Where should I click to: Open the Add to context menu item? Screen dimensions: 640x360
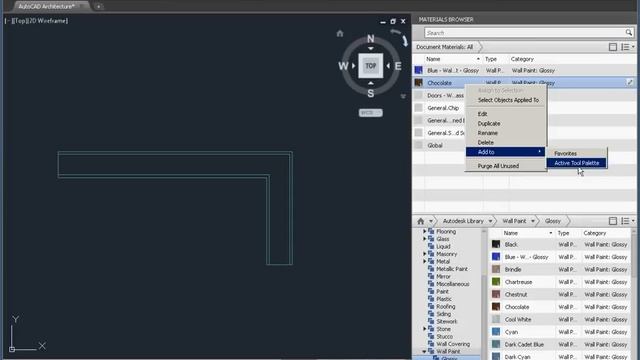point(505,152)
